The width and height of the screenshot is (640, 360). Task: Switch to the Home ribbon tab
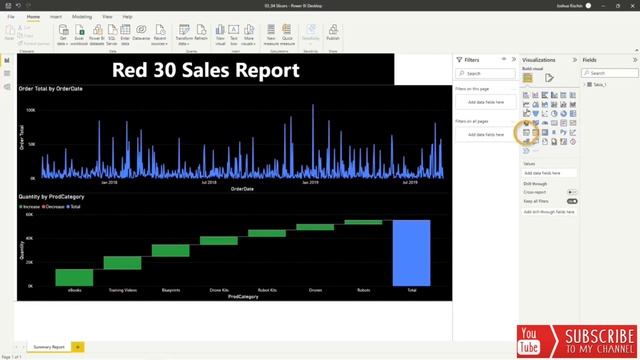click(x=33, y=17)
